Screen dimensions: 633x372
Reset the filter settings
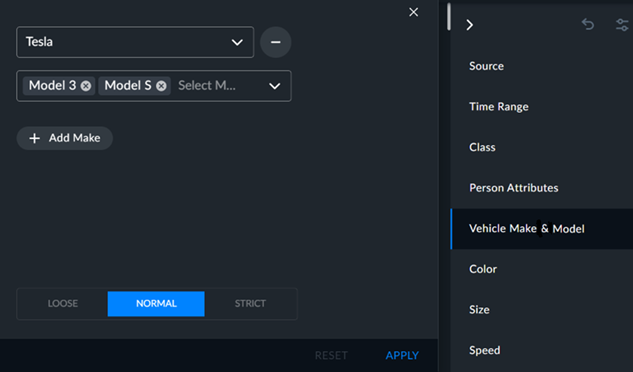[331, 355]
